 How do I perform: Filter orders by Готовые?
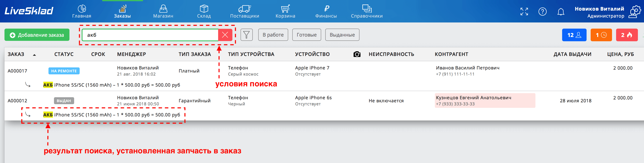(x=307, y=35)
